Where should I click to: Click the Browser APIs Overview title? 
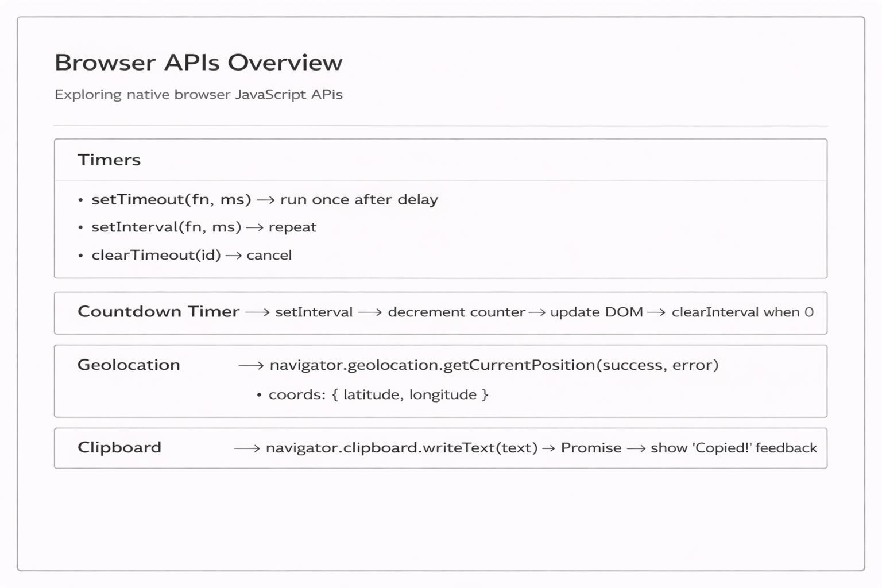(198, 63)
